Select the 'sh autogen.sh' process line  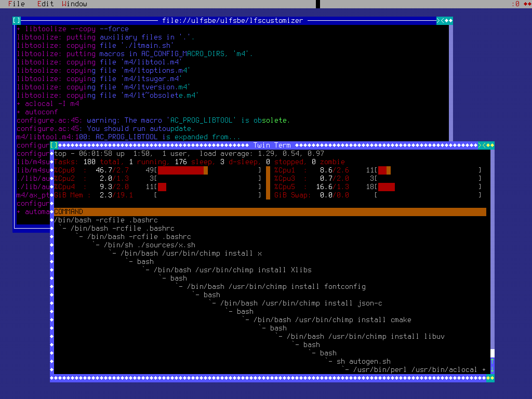364,361
